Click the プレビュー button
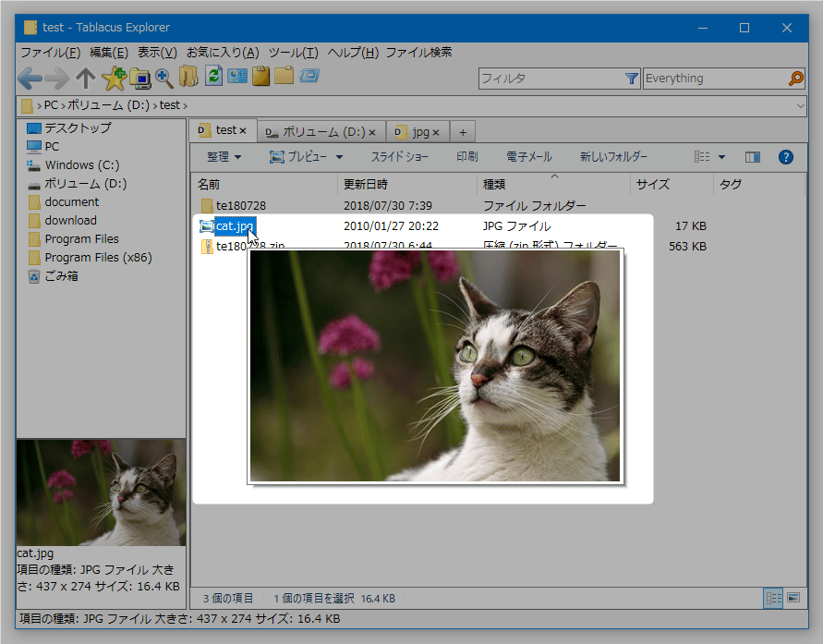 pos(298,157)
